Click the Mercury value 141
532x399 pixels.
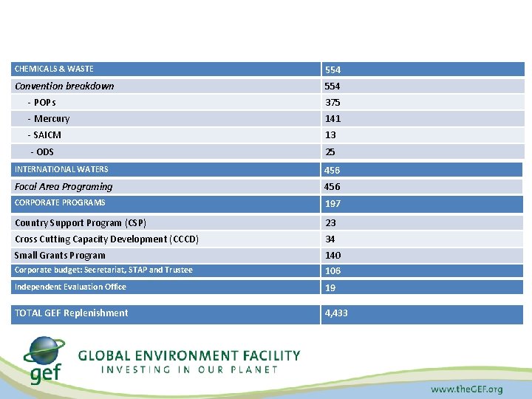(x=332, y=119)
